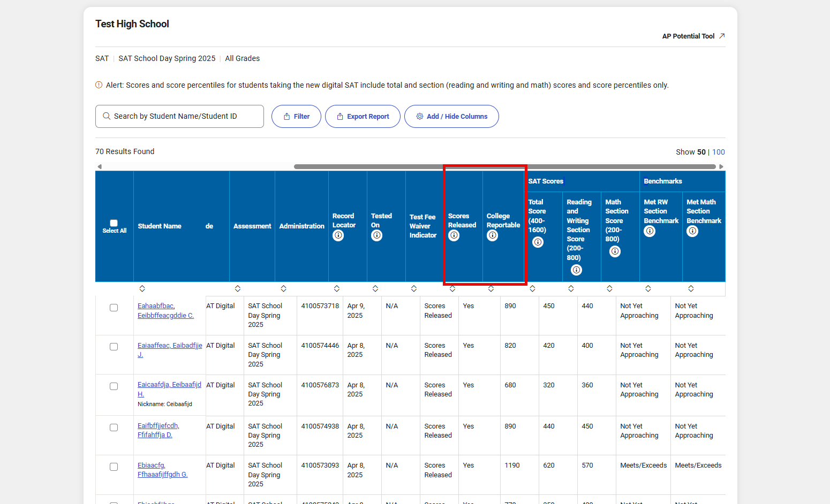
Task: Sort by Administration column arrows
Action: (x=283, y=289)
